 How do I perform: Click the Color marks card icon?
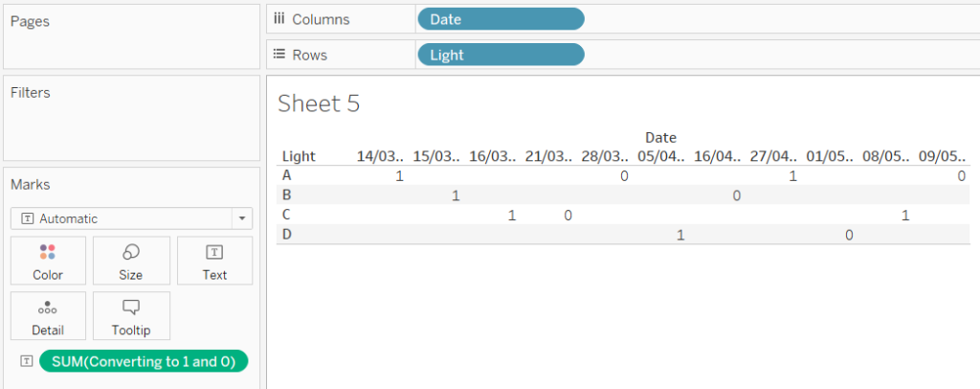[x=48, y=252]
